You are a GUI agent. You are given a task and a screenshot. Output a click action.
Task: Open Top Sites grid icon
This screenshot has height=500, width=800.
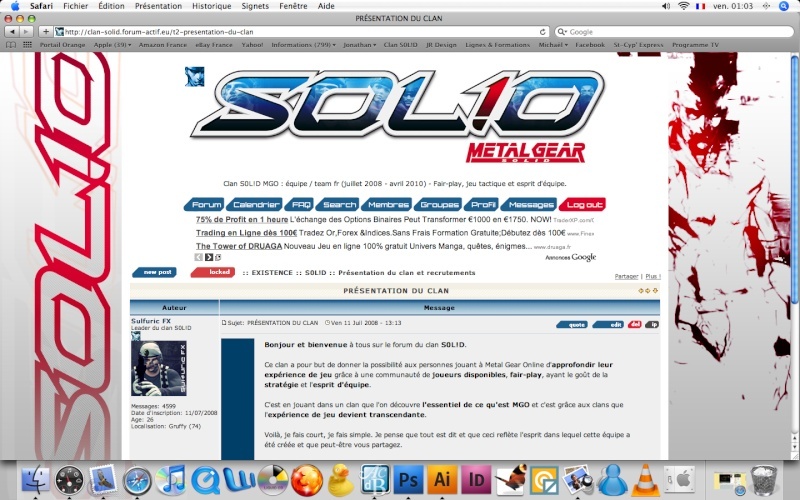pos(28,45)
